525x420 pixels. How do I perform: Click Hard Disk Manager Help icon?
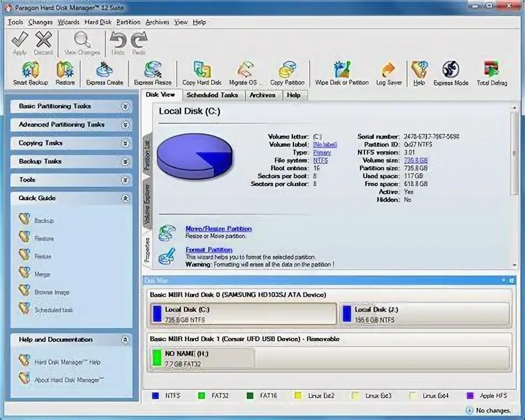point(25,361)
